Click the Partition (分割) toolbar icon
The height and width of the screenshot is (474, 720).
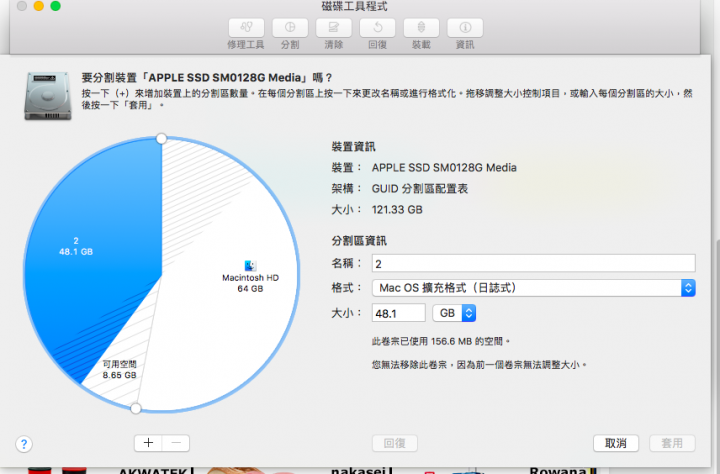(290, 28)
